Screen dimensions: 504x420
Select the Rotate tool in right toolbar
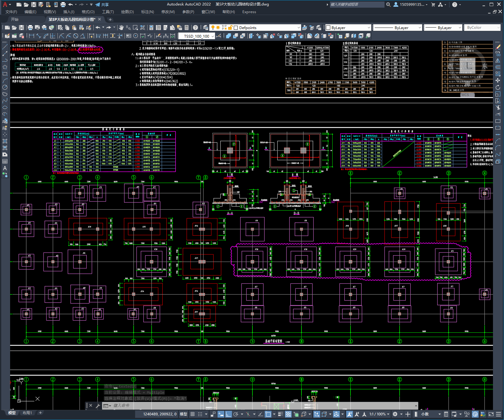click(x=498, y=87)
